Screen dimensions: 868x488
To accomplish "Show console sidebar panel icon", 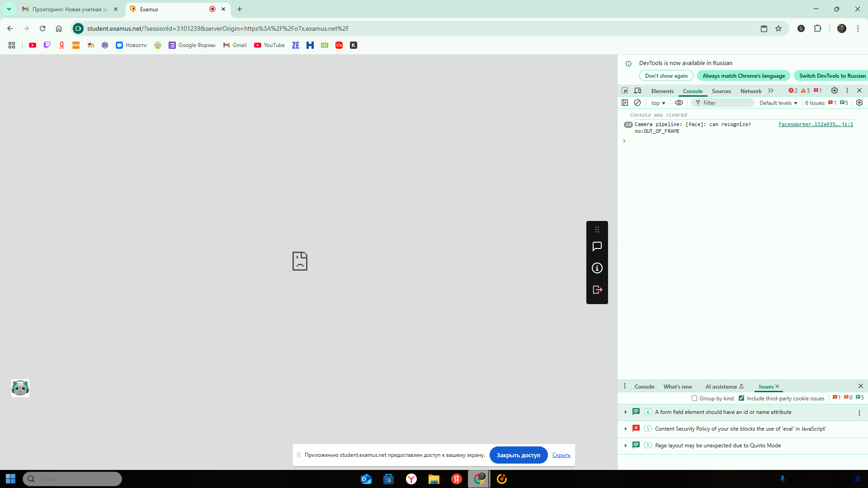I will point(625,103).
